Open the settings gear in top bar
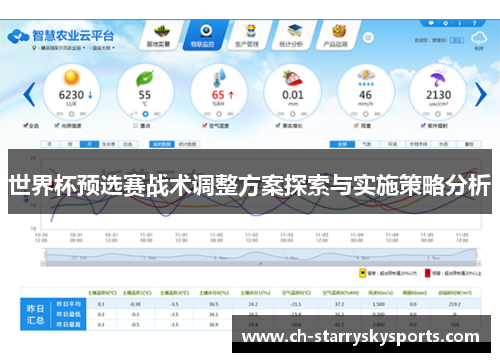This screenshot has width=500, height=362. [445, 23]
